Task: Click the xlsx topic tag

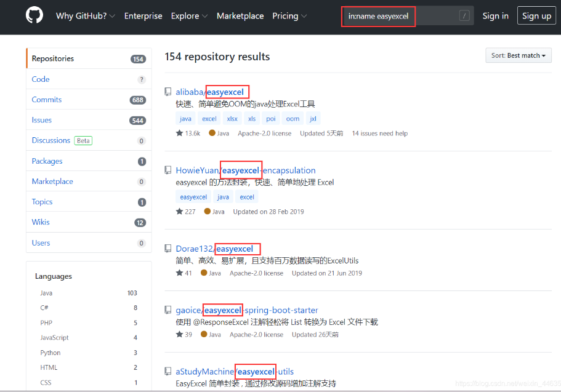Action: 232,119
